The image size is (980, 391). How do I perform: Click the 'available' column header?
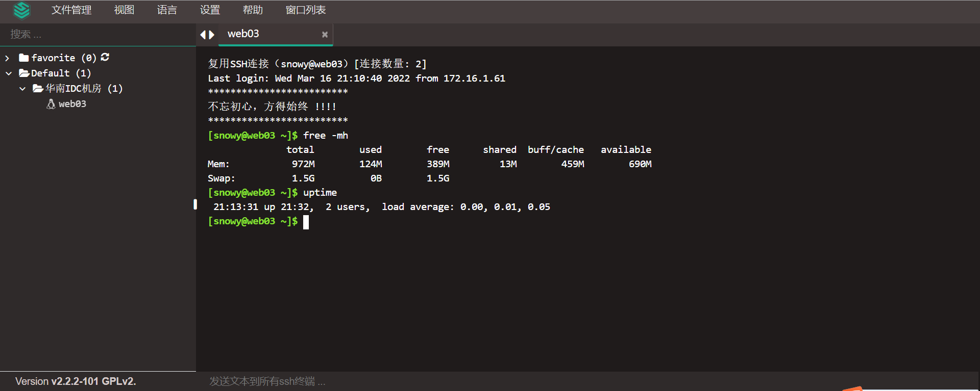coord(626,150)
